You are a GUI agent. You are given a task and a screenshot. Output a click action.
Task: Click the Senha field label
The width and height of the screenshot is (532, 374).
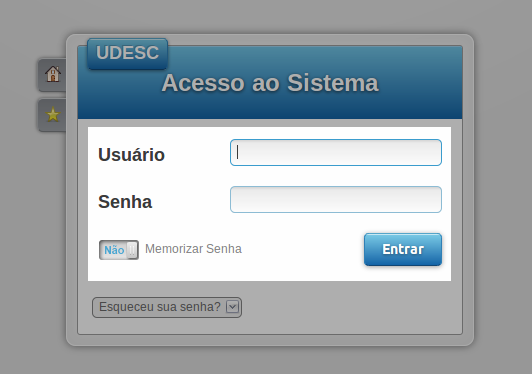[125, 202]
